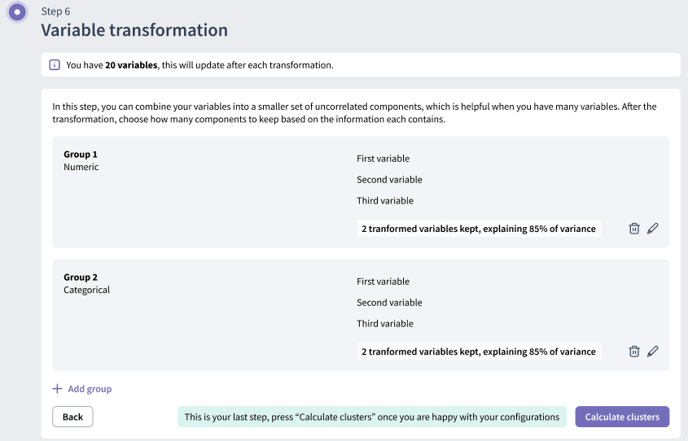
Task: Select First variable in Group 2
Action: click(383, 282)
